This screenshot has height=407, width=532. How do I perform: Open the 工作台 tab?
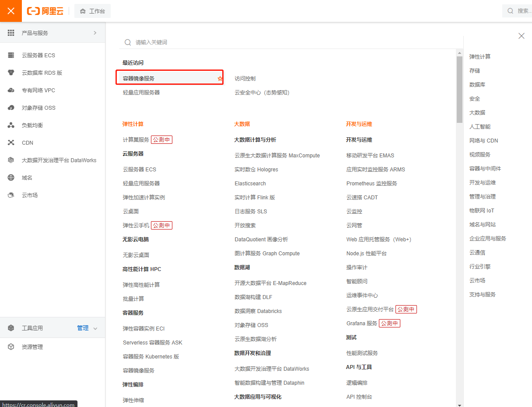pyautogui.click(x=92, y=11)
